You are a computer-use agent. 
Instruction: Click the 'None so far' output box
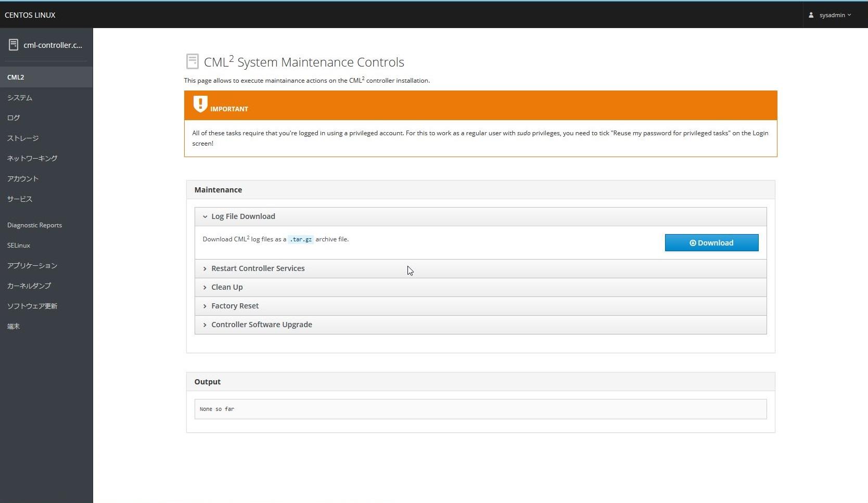click(x=480, y=409)
